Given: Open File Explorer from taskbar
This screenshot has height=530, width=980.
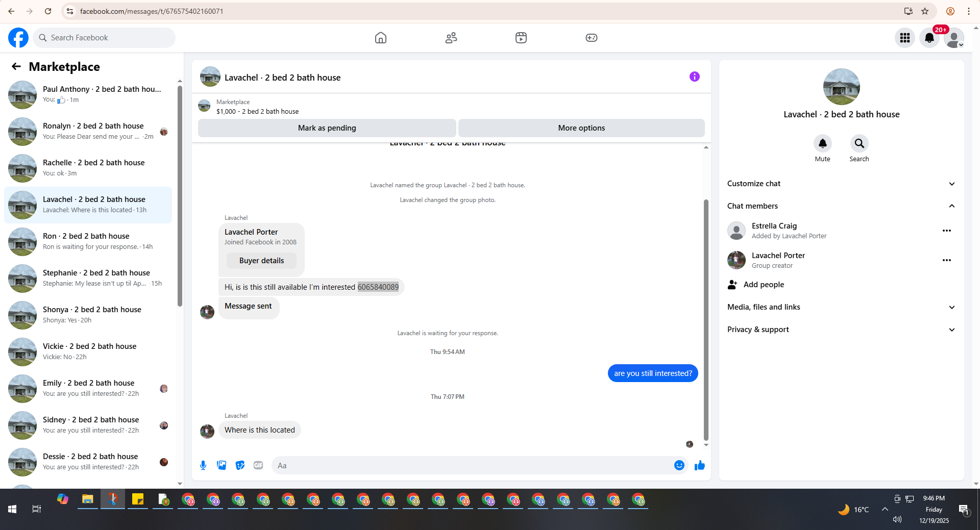Looking at the screenshot, I should (x=88, y=499).
